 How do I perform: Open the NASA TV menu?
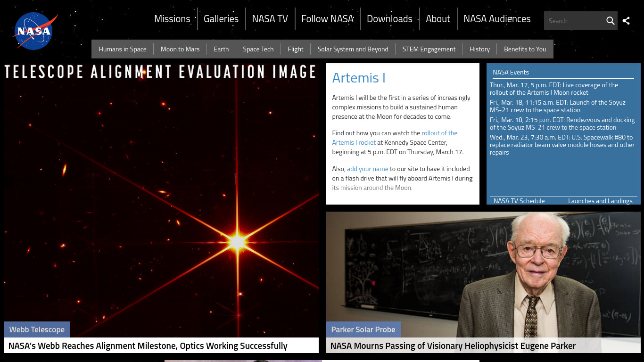(270, 19)
